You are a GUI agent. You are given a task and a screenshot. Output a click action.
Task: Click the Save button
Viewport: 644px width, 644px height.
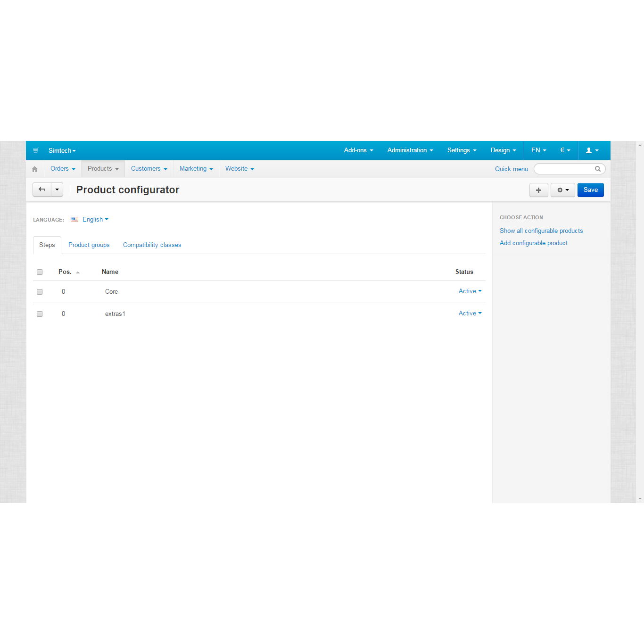pyautogui.click(x=590, y=190)
